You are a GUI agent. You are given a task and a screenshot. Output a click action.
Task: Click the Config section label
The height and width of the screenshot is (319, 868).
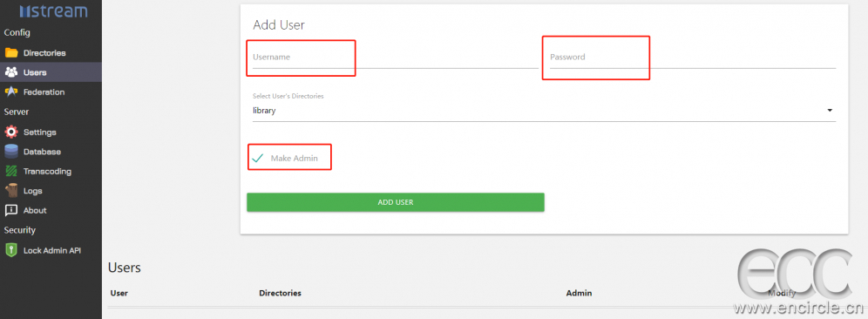click(17, 32)
